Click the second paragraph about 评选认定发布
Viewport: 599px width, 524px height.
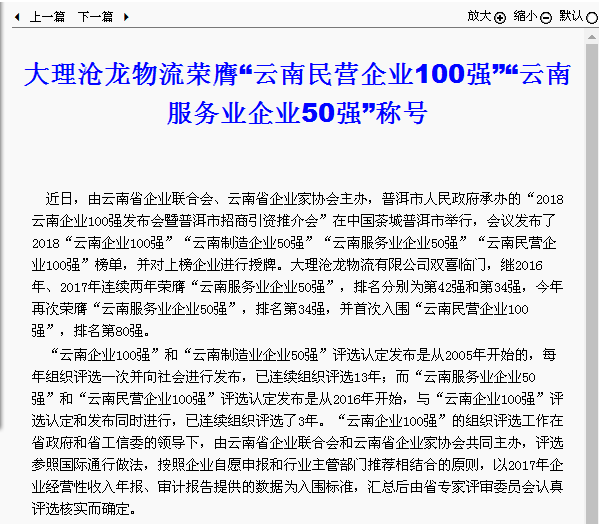coord(297,432)
